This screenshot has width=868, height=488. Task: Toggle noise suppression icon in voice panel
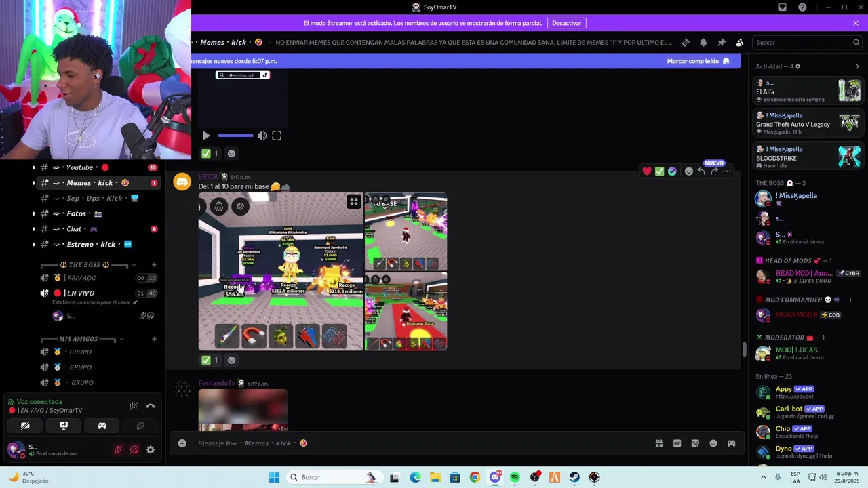coord(134,406)
